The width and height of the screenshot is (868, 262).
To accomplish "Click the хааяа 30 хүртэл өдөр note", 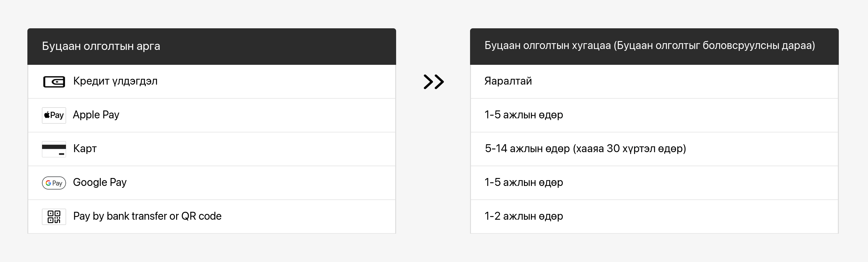I will pos(629,149).
